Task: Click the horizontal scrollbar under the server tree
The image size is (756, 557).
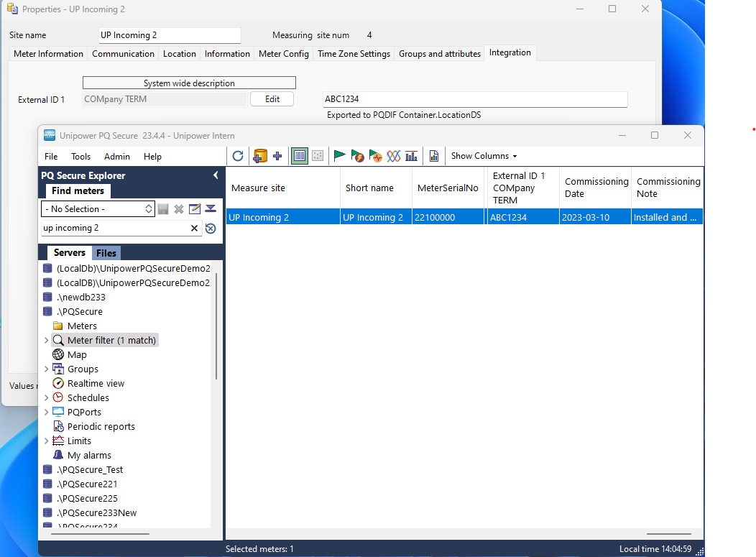Action: [x=101, y=534]
